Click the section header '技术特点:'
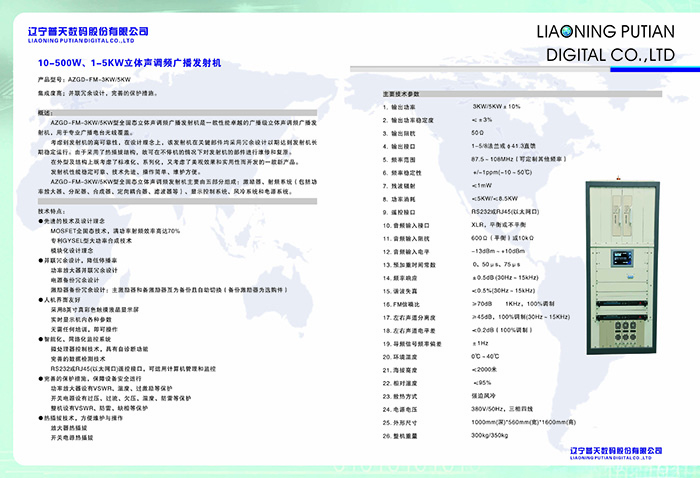The image size is (700, 478). tap(52, 211)
